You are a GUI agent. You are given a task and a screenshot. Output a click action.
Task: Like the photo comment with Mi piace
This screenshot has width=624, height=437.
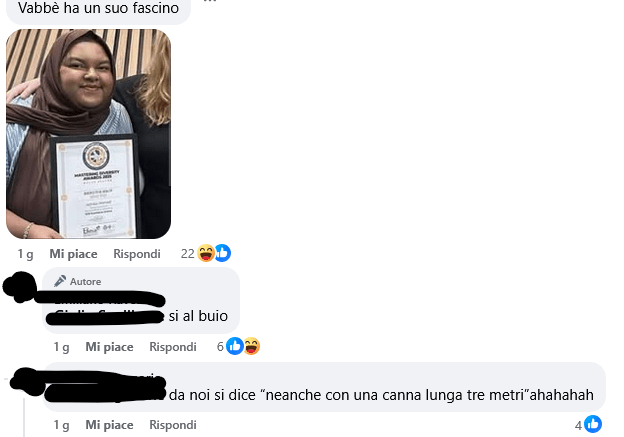click(73, 254)
